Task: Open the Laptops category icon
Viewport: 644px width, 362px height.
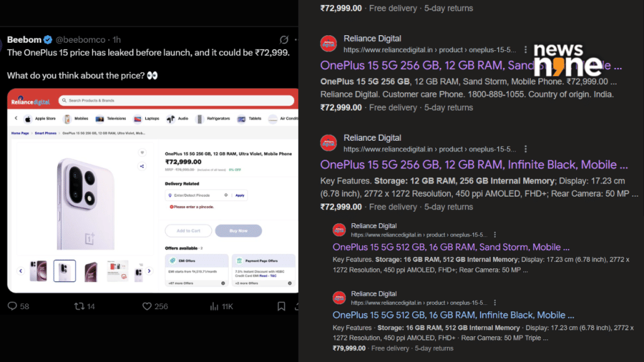Action: point(138,118)
